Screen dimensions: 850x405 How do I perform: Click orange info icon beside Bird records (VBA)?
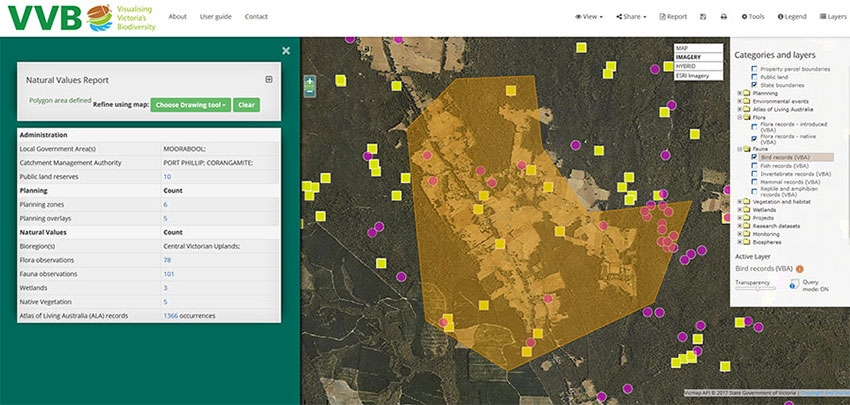(x=800, y=268)
